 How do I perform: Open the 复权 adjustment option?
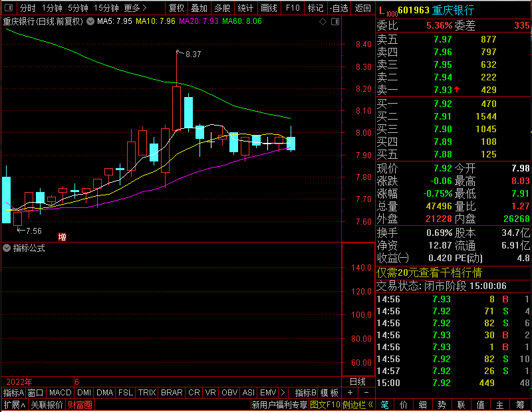pos(176,8)
